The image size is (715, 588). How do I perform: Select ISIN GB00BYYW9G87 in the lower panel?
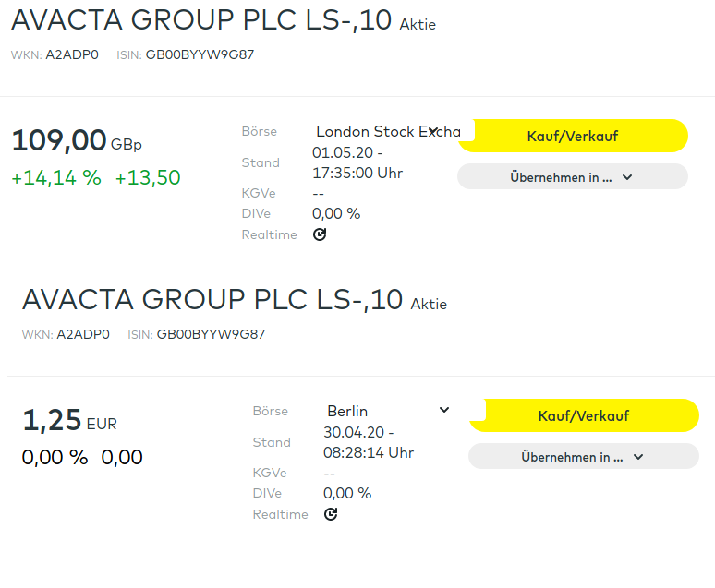[x=211, y=334]
